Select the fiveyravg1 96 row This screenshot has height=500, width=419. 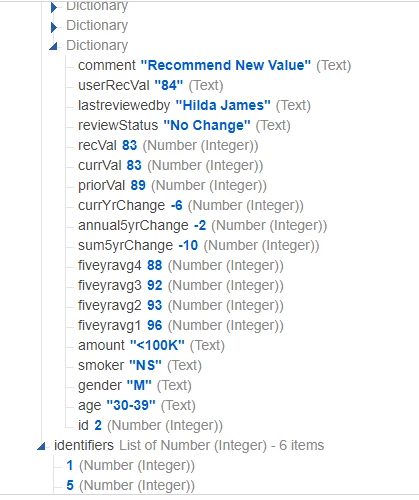pyautogui.click(x=181, y=325)
